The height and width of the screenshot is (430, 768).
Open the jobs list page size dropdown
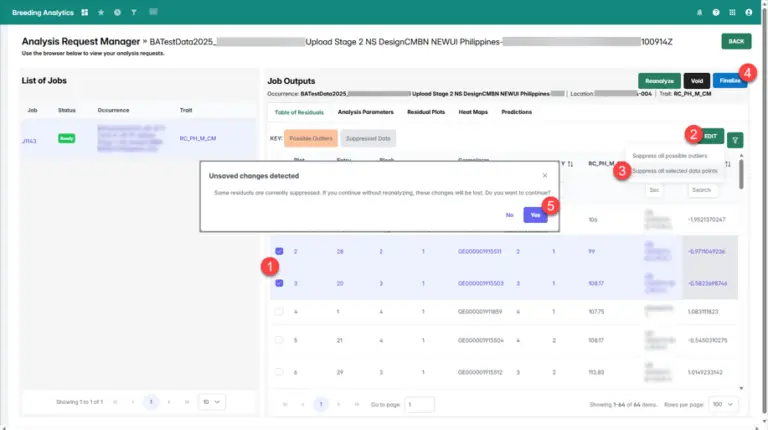211,401
